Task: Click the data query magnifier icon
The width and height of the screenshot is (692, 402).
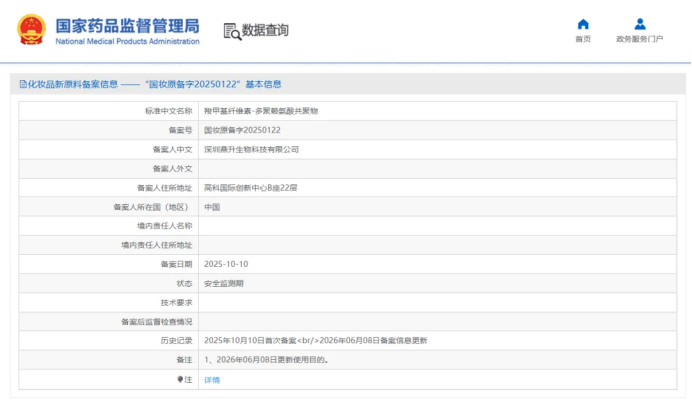Action: pyautogui.click(x=232, y=31)
